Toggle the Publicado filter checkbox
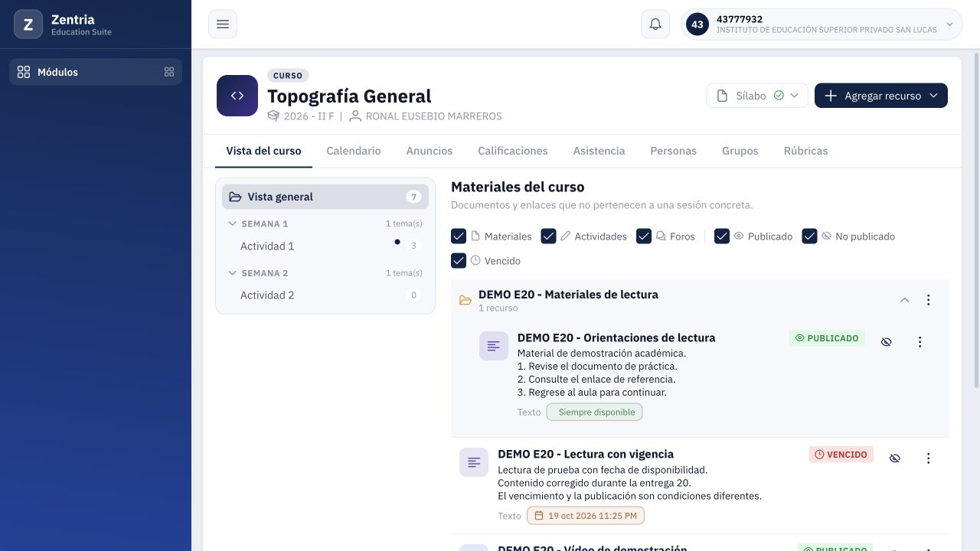Image resolution: width=980 pixels, height=551 pixels. coord(722,236)
